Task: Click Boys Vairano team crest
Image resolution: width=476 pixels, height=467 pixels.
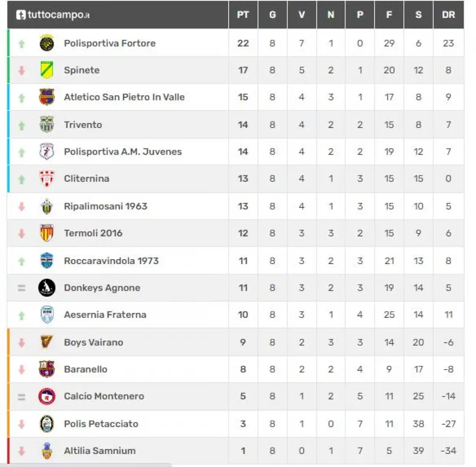Action: [46, 342]
